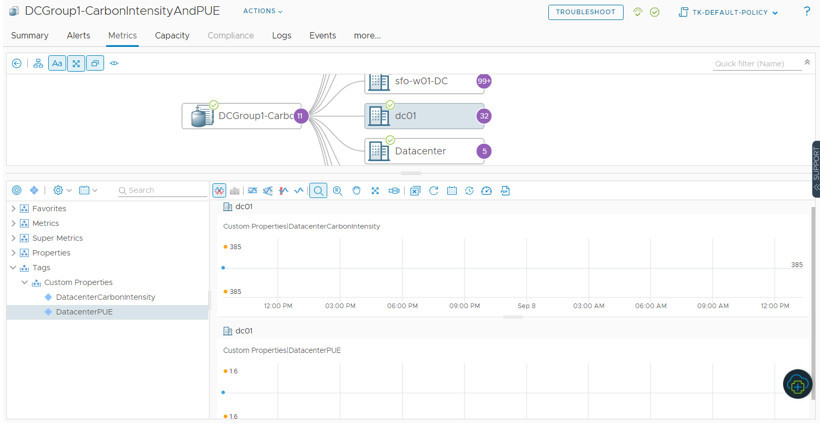Click the dc01 datacenter node icon

[379, 116]
